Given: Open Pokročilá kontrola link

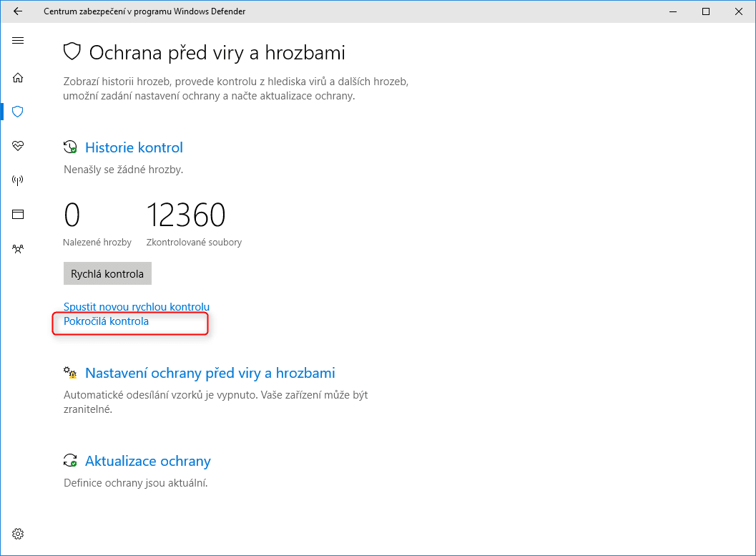Looking at the screenshot, I should coord(106,321).
